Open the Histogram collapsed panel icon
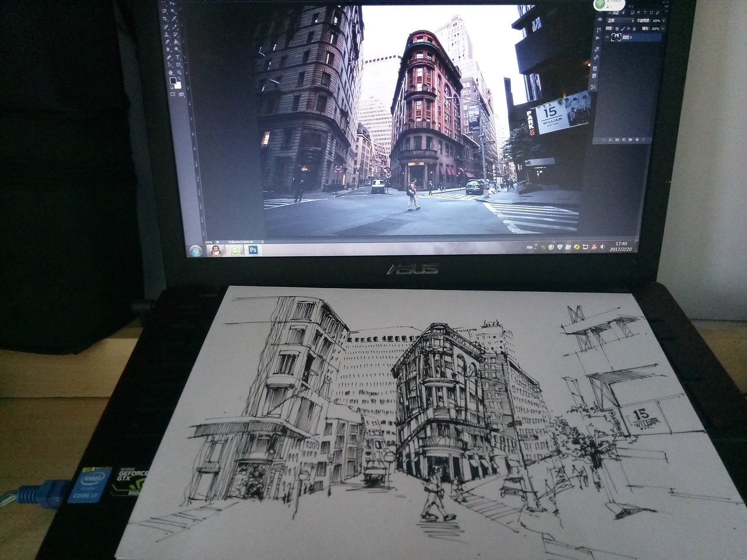Viewport: 747px width, 560px height. click(x=600, y=19)
